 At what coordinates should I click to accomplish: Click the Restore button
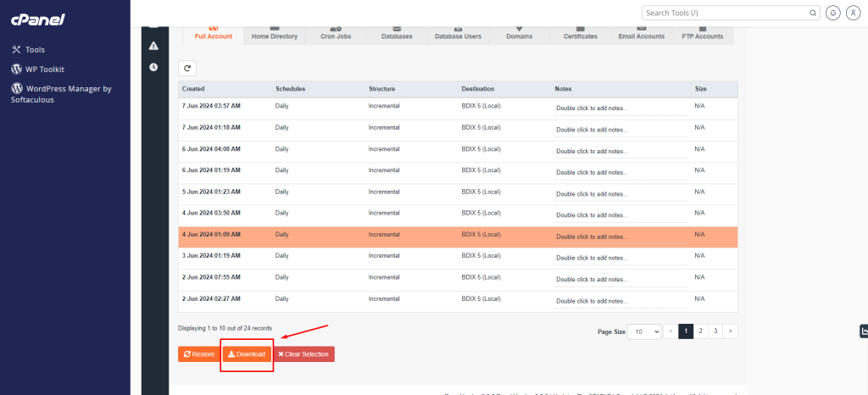point(198,353)
